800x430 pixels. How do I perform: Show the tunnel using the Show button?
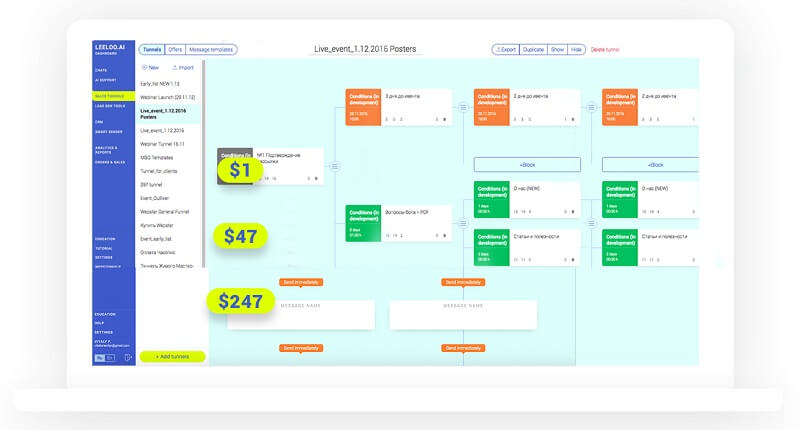pyautogui.click(x=557, y=49)
